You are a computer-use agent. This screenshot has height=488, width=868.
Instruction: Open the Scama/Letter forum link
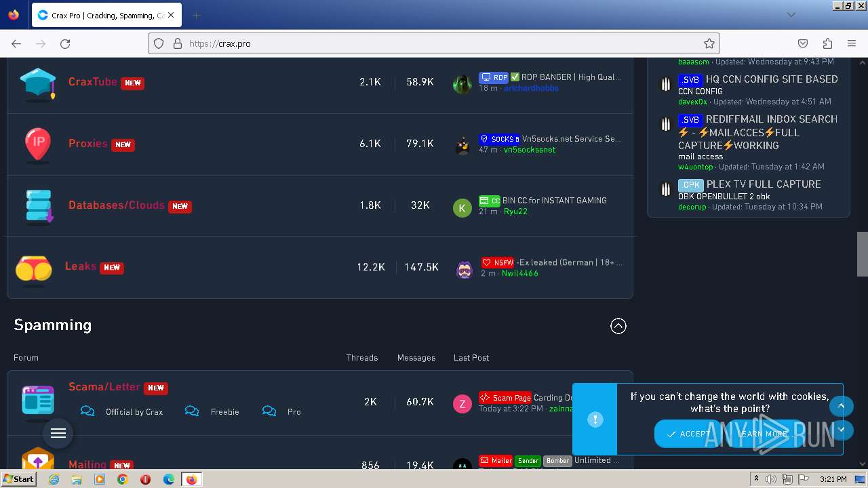click(104, 386)
